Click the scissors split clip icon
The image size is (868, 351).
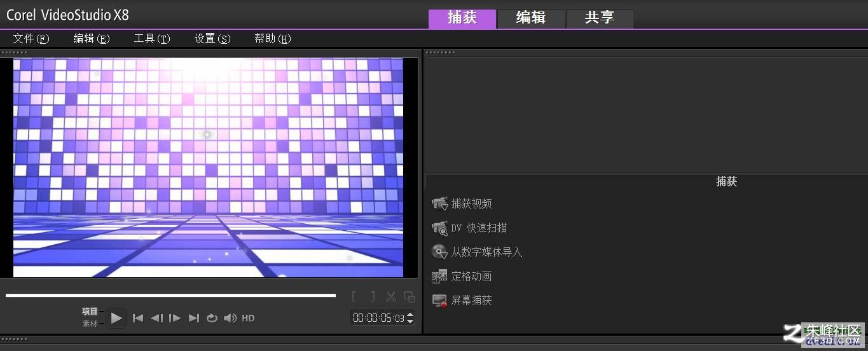pyautogui.click(x=391, y=297)
